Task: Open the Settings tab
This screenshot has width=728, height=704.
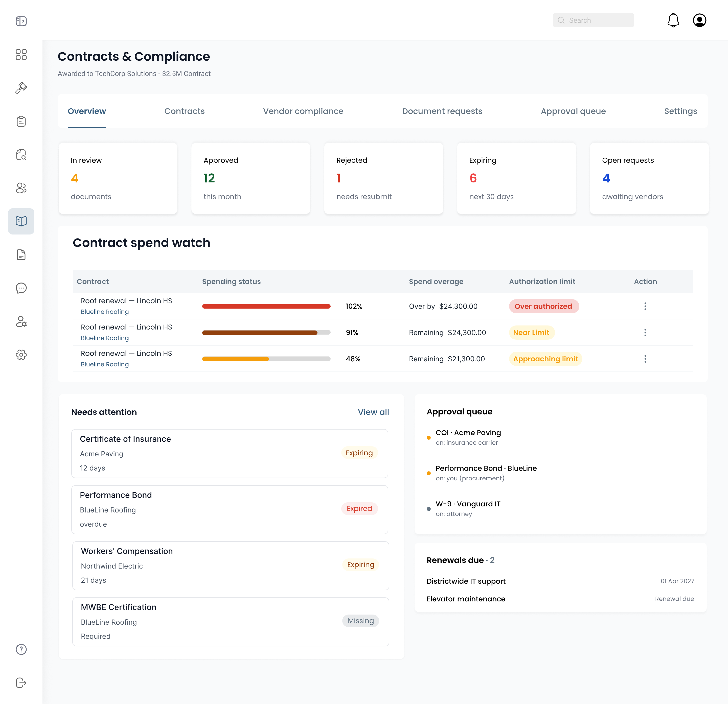Action: pyautogui.click(x=680, y=111)
